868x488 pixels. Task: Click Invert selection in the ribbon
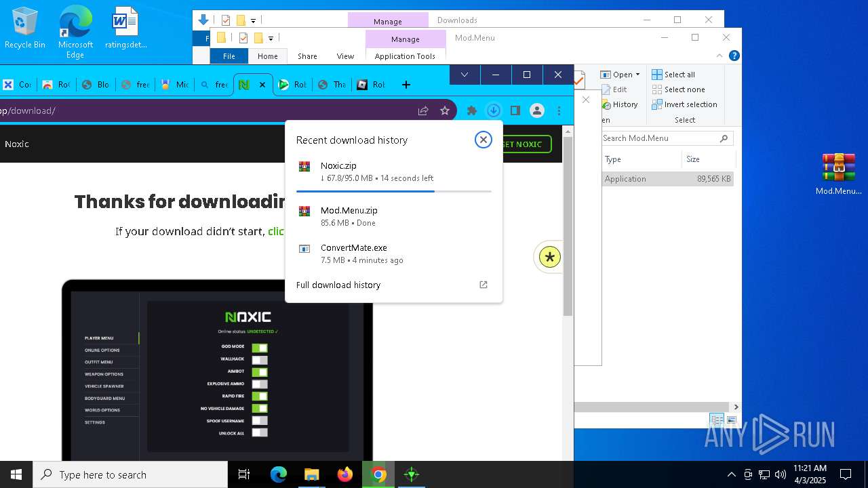pyautogui.click(x=684, y=104)
